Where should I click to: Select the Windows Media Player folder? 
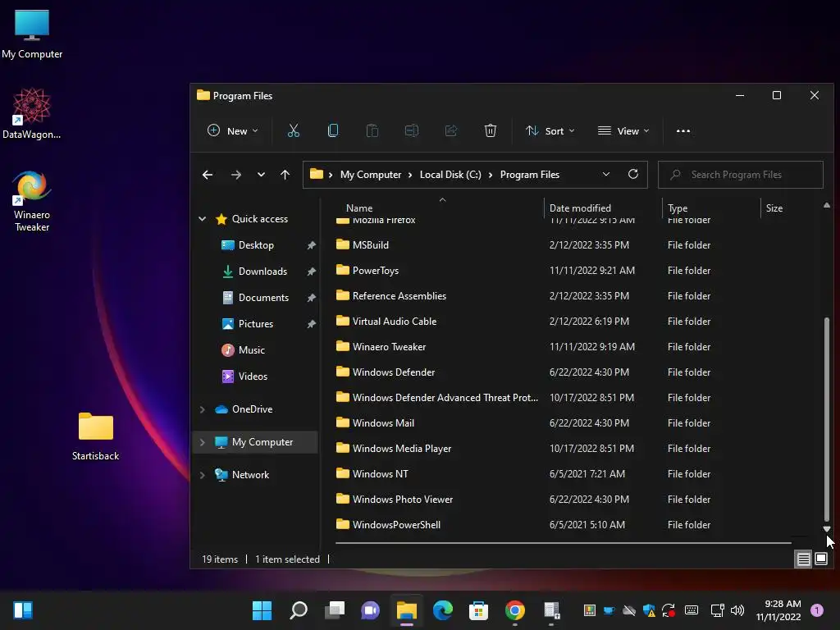tap(402, 449)
